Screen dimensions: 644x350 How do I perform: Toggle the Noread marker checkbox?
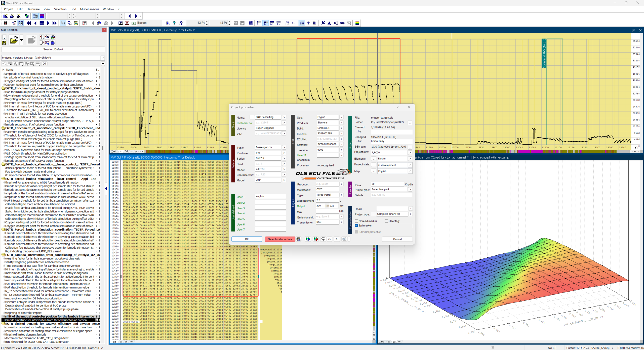(356, 221)
